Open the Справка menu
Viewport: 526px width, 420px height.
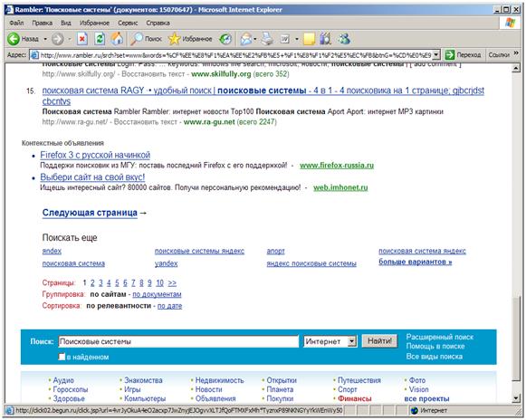click(x=158, y=23)
